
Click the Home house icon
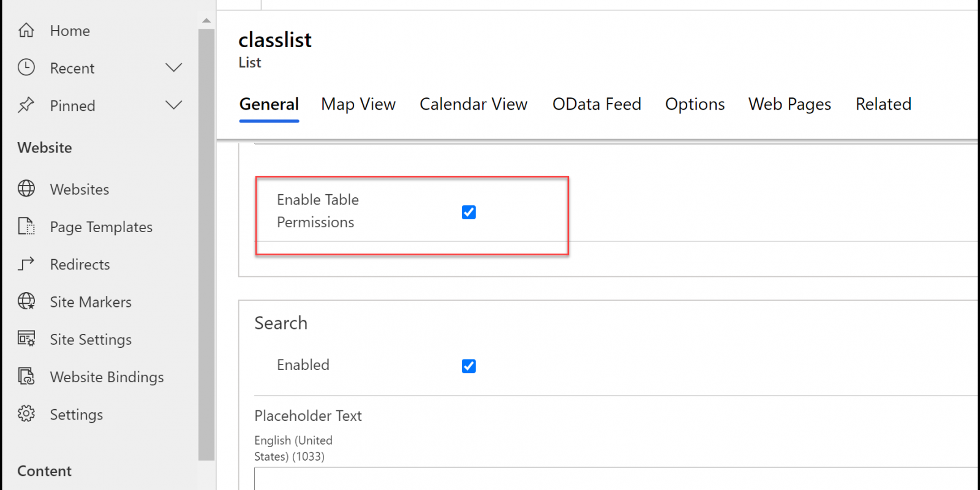click(x=26, y=30)
